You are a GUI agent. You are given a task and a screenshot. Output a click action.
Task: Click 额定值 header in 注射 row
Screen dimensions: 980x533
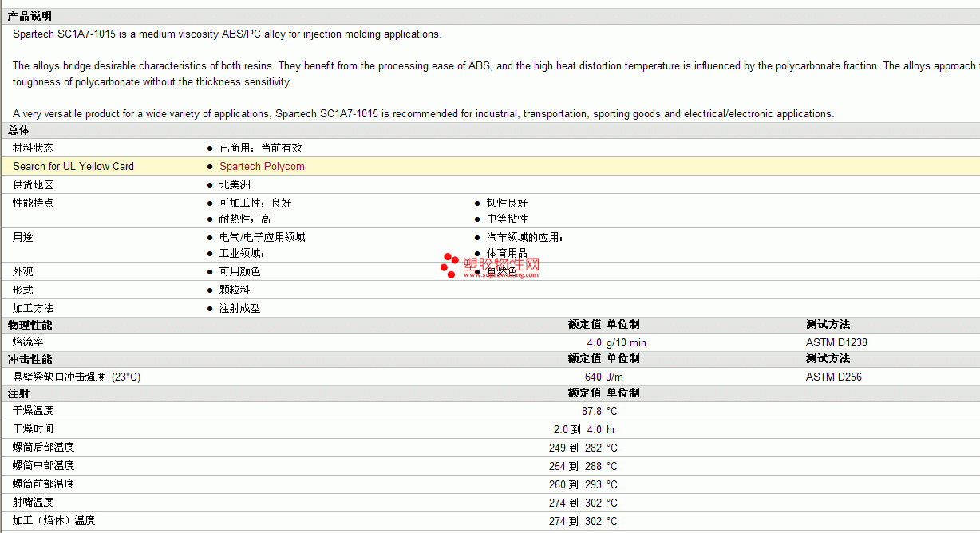tap(584, 393)
